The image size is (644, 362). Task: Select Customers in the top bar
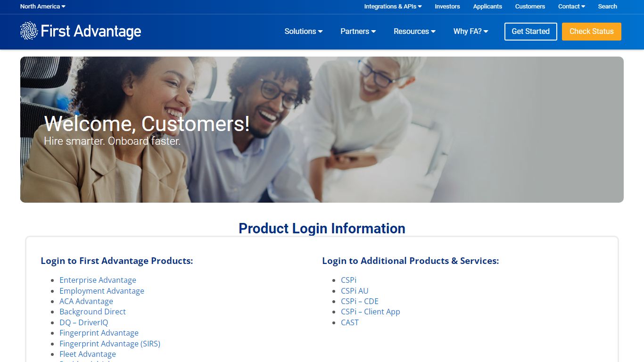[530, 7]
